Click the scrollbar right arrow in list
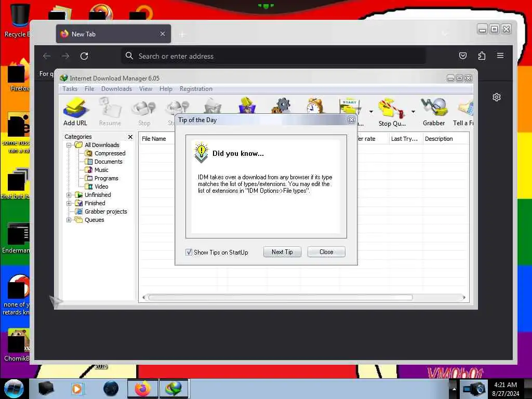 (x=464, y=298)
